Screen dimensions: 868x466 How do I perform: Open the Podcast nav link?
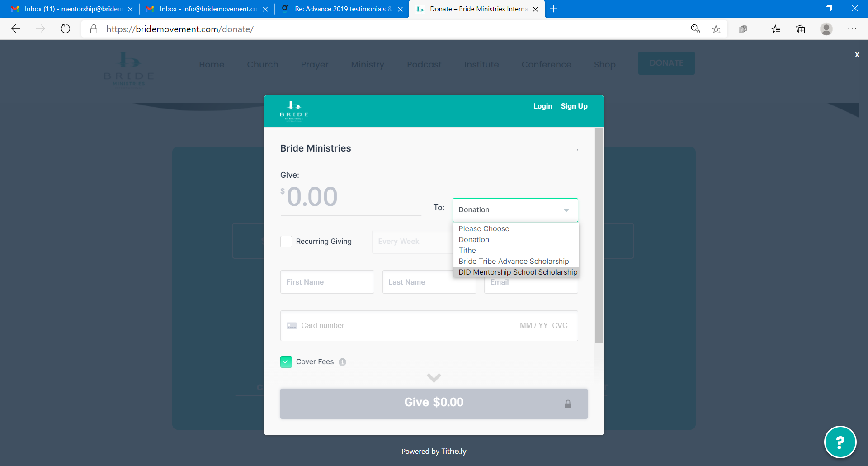[424, 64]
